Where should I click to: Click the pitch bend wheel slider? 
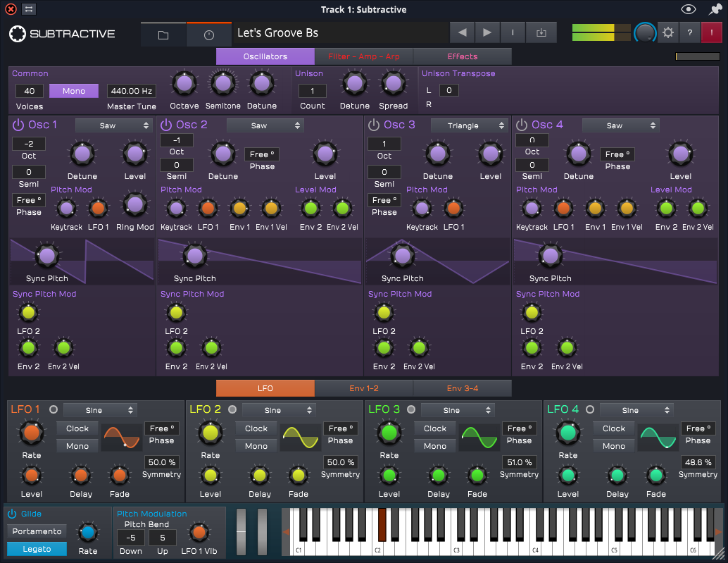tap(241, 532)
